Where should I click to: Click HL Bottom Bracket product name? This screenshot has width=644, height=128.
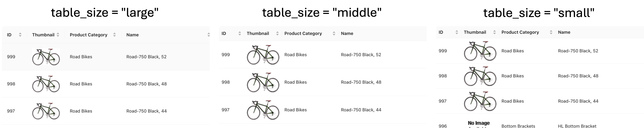pyautogui.click(x=577, y=126)
